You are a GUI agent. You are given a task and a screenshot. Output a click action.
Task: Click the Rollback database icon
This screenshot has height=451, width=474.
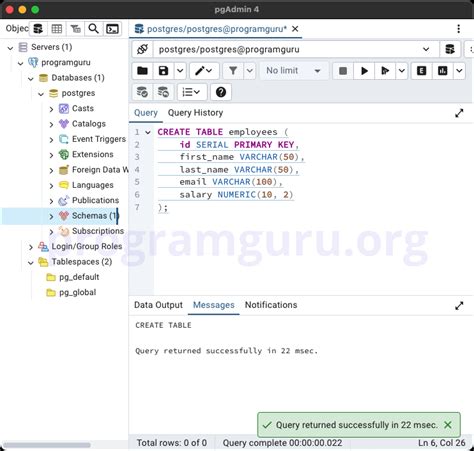[x=163, y=92]
